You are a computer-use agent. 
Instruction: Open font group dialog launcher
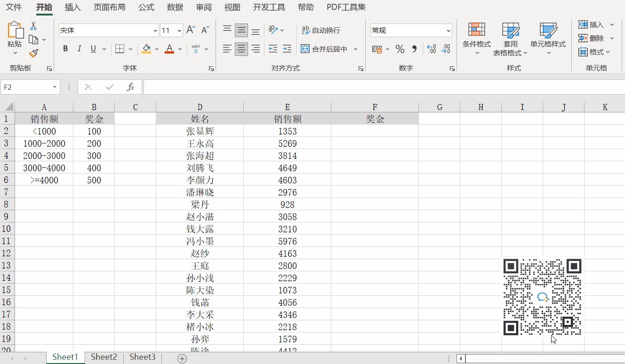(211, 69)
